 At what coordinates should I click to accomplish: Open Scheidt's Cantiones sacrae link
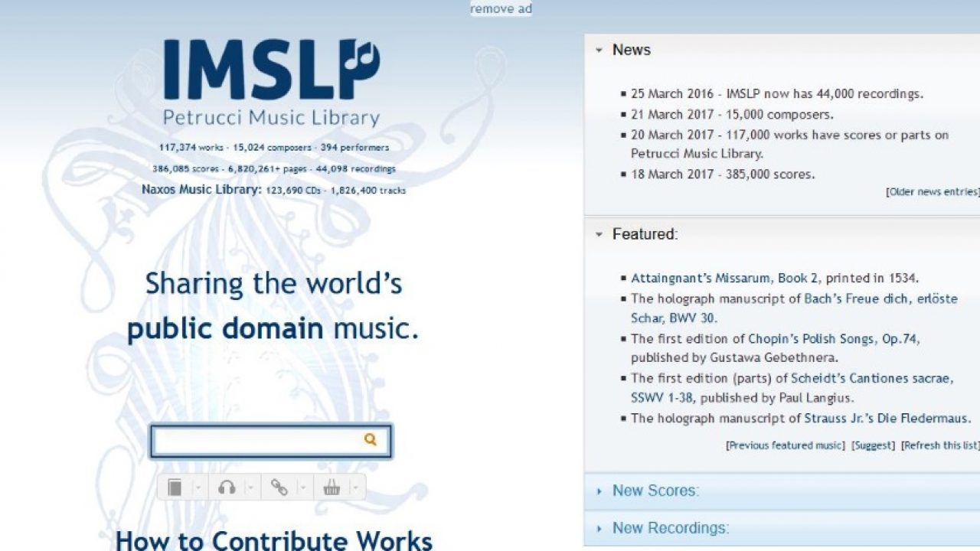coord(792,388)
